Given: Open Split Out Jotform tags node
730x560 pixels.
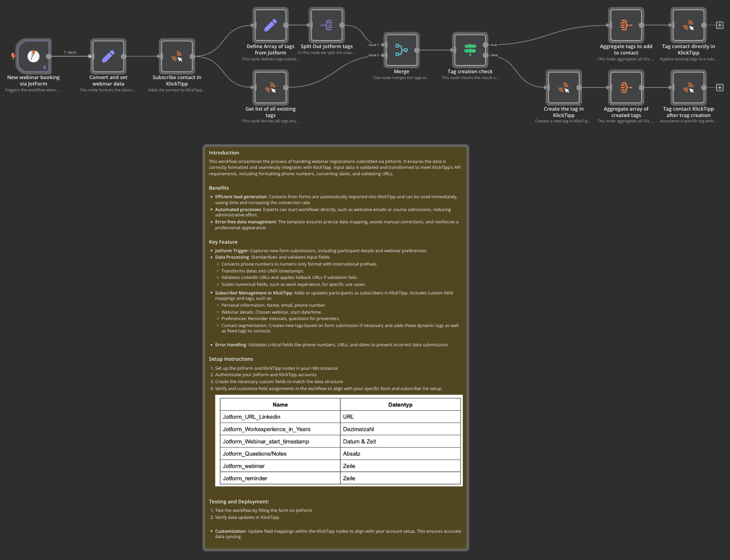Looking at the screenshot, I should pos(327,25).
